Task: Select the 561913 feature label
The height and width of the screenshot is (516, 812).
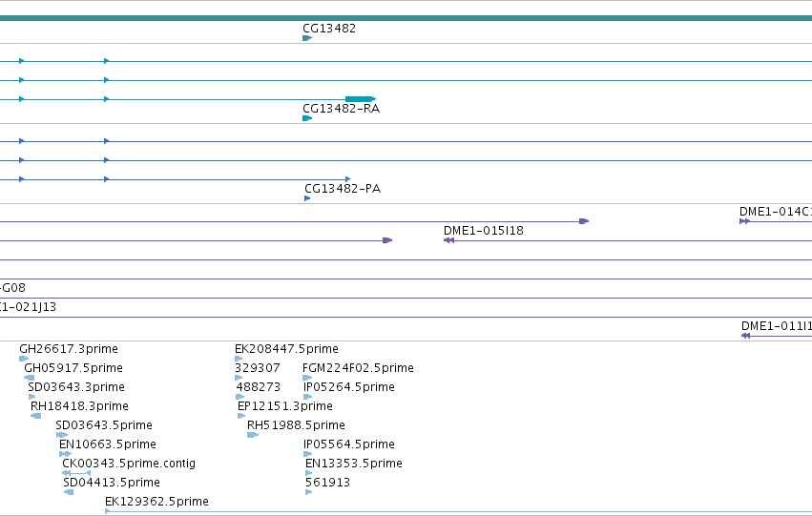Action: [x=327, y=483]
